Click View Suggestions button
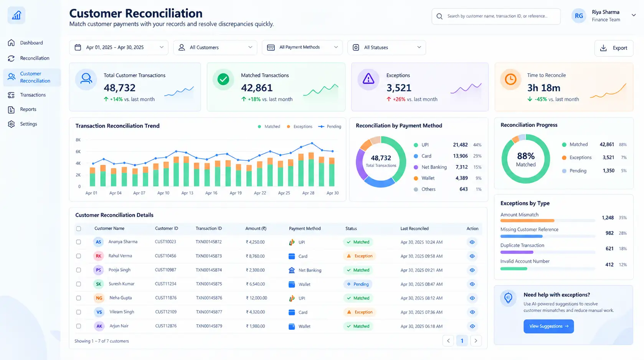Image resolution: width=644 pixels, height=360 pixels. (x=548, y=326)
